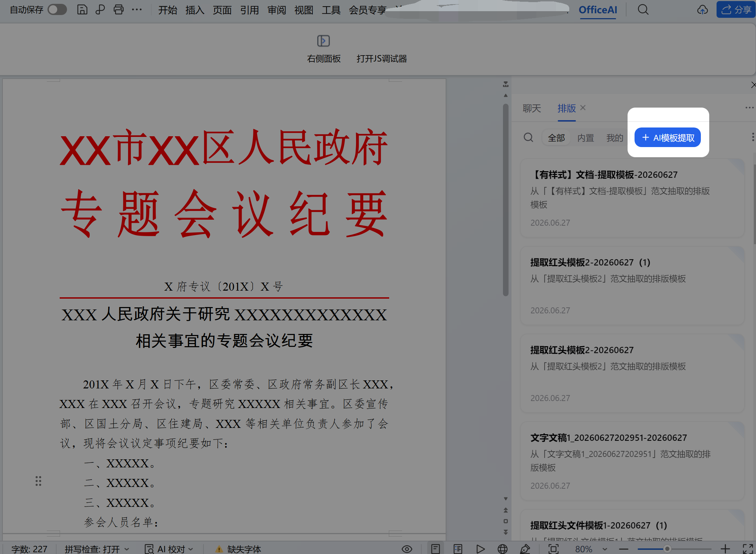Click the Save document icon

click(82, 10)
